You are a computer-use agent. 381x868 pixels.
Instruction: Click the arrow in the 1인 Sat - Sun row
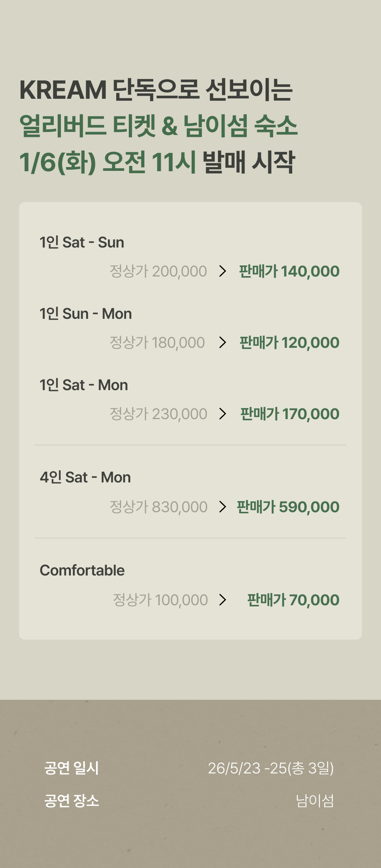tap(223, 271)
